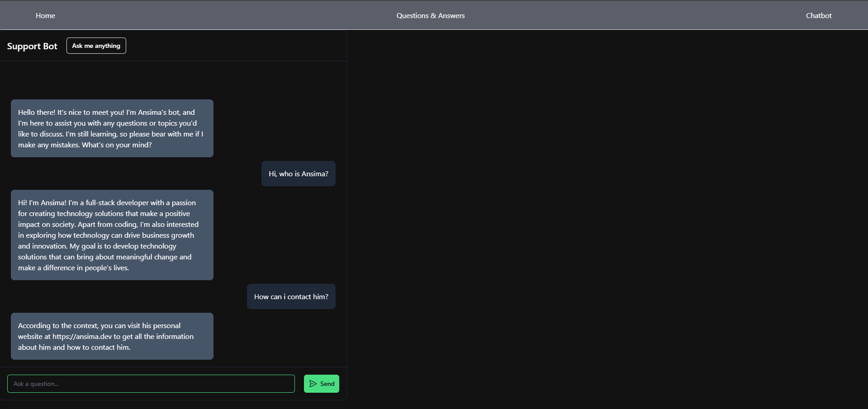This screenshot has width=868, height=409.
Task: Click the bot reply starting 'Hi! I'm Ansima!'
Action: (x=112, y=235)
